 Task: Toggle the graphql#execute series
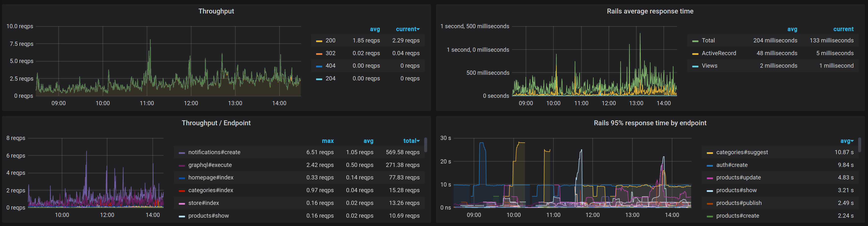(210, 165)
